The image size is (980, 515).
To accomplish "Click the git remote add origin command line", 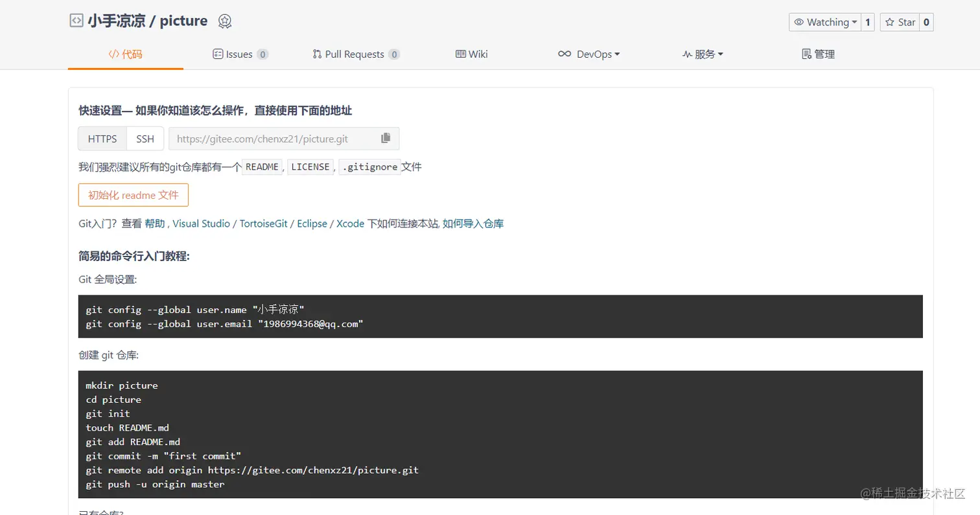I will click(x=252, y=470).
